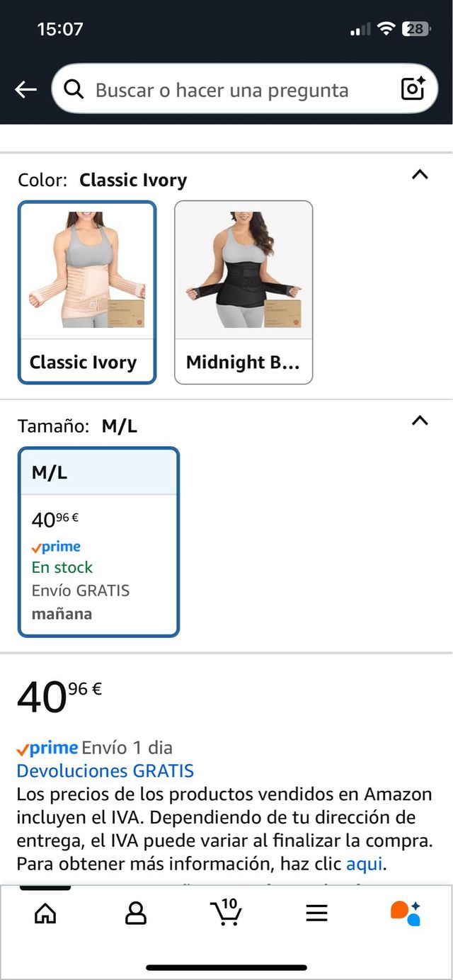Open the Rufus AI assistant icon

point(407,913)
